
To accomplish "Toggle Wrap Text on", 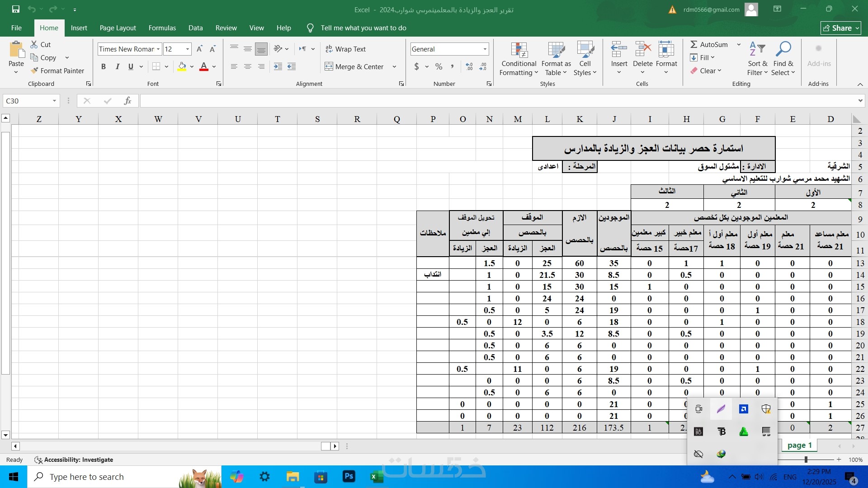I will point(346,49).
